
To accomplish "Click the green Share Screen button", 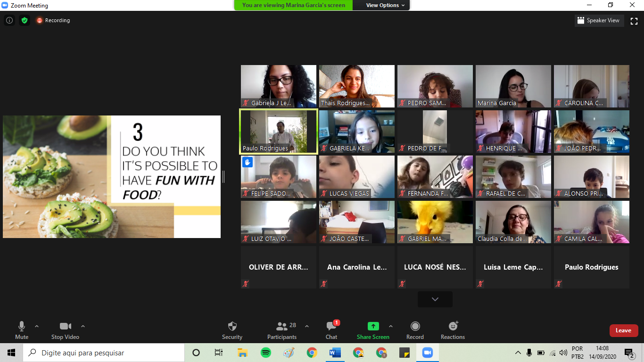I will click(x=373, y=330).
